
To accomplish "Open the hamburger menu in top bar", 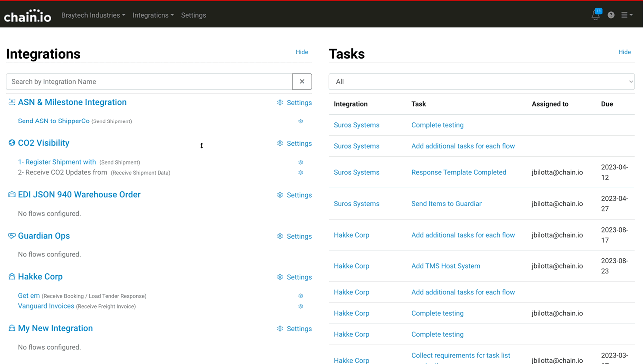I will (627, 15).
